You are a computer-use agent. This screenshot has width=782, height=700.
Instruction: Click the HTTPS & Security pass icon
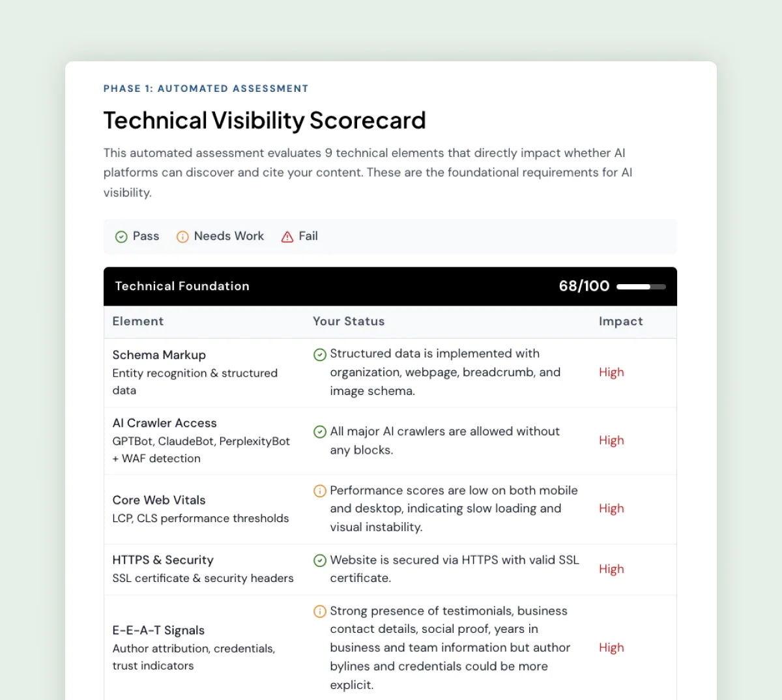320,561
